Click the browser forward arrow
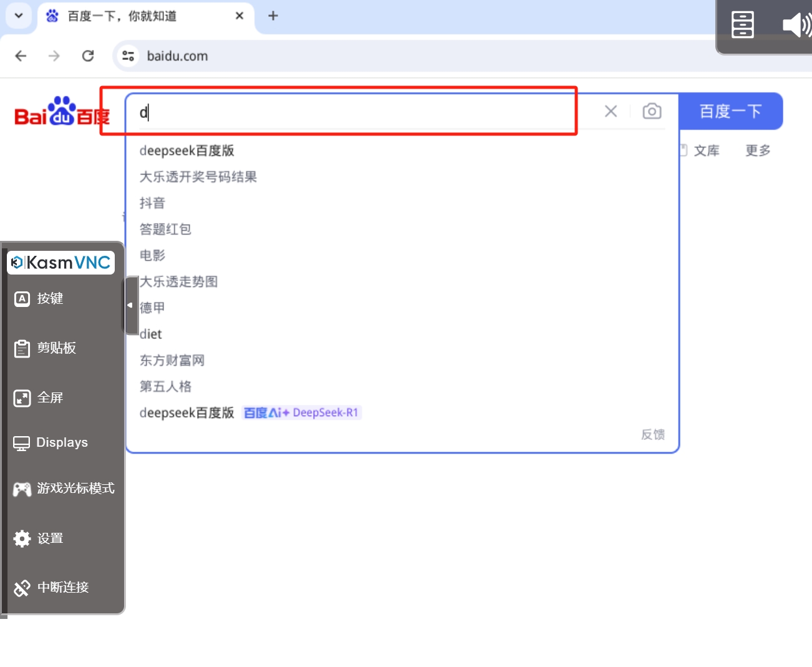 (54, 56)
